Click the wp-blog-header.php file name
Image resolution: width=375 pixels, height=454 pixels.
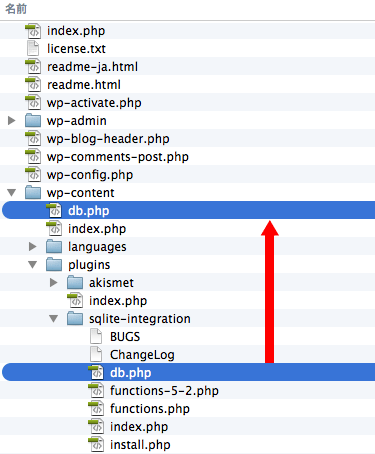click(108, 139)
